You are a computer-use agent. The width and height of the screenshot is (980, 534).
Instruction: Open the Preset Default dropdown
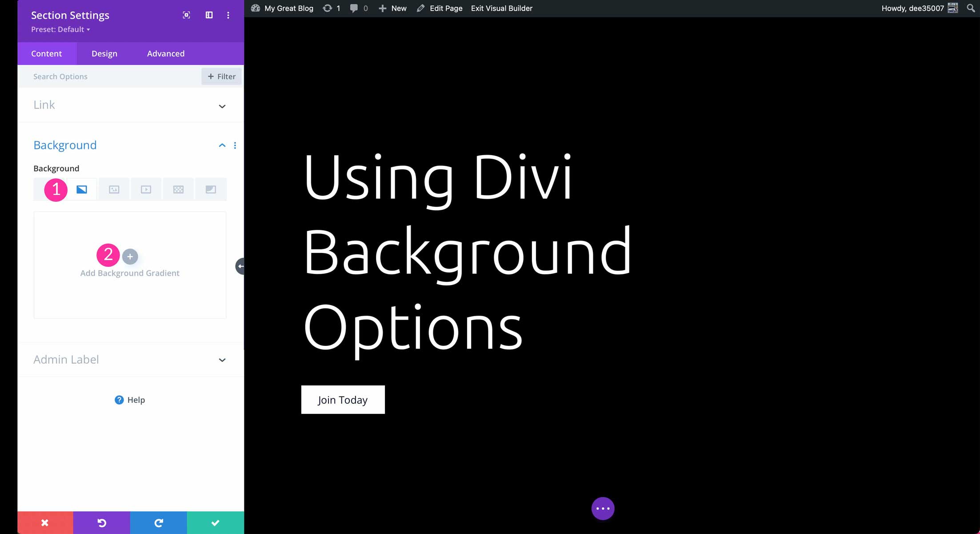tap(60, 29)
